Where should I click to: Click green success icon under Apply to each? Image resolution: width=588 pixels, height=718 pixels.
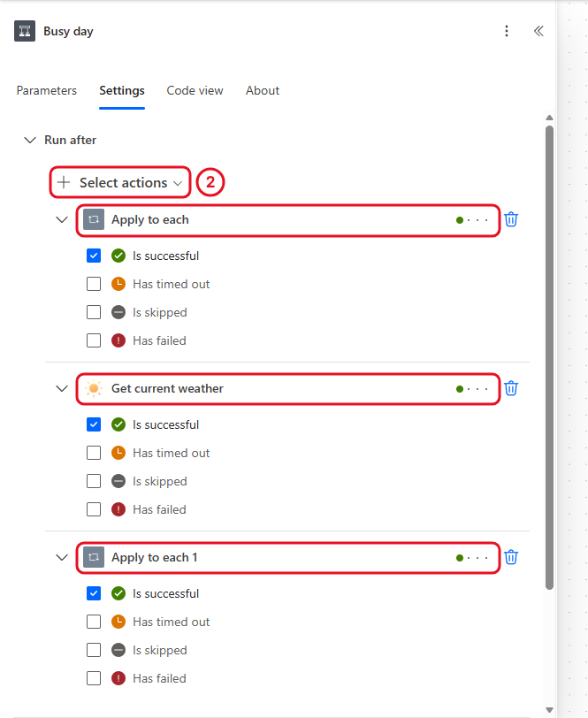tap(118, 256)
